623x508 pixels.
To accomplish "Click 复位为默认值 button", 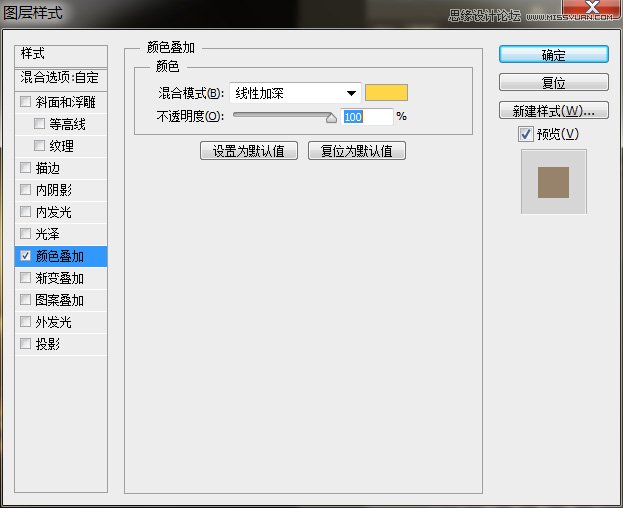I will pos(357,151).
